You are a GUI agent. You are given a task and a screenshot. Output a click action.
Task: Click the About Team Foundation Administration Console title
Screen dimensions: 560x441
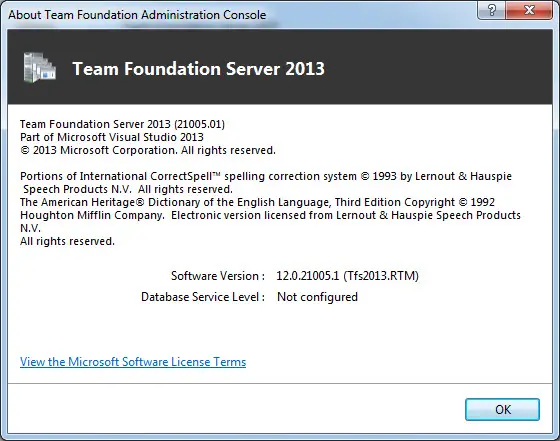click(137, 15)
